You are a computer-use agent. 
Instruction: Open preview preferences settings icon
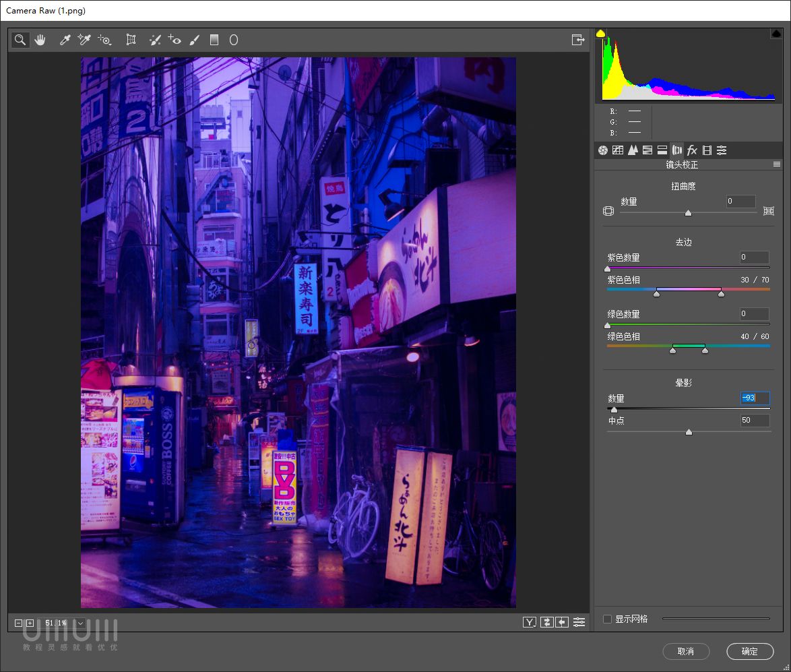coord(579,622)
